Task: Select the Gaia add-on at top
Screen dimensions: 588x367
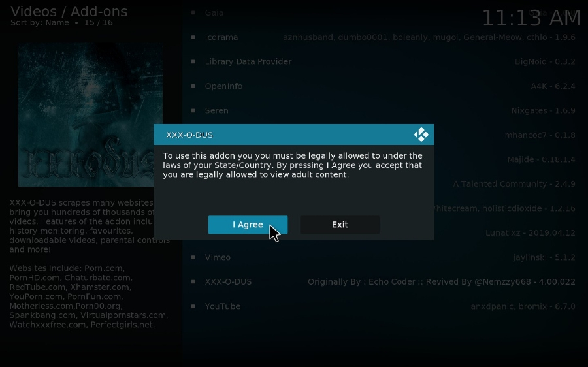Action: click(384, 13)
